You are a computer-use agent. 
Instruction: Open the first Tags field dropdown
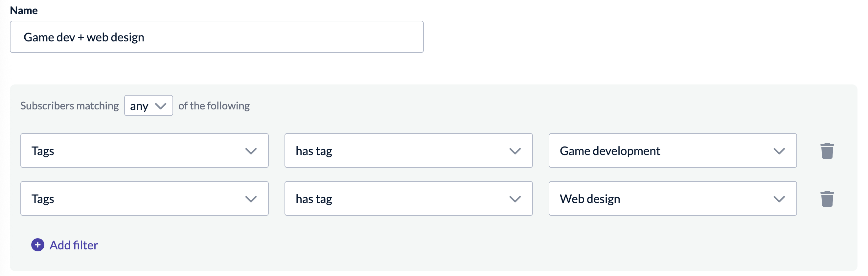coord(145,150)
